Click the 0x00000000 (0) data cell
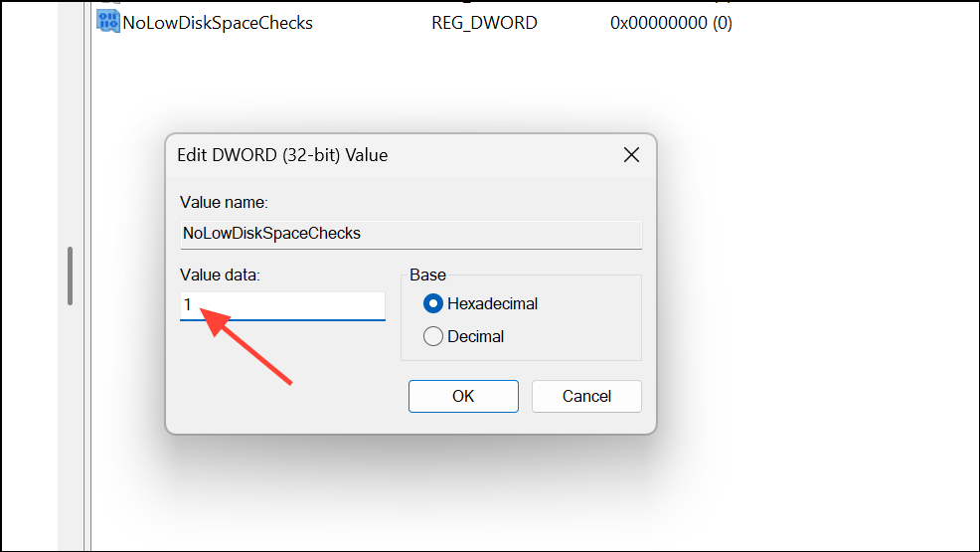 pos(671,22)
